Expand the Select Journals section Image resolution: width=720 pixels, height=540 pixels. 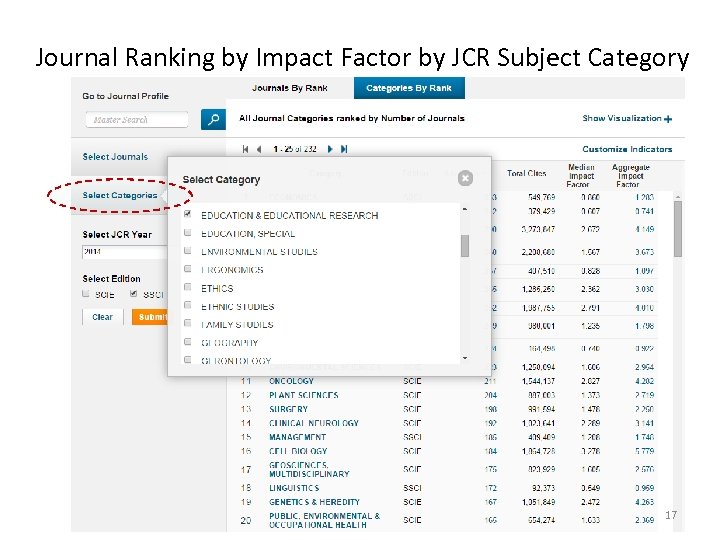(115, 157)
